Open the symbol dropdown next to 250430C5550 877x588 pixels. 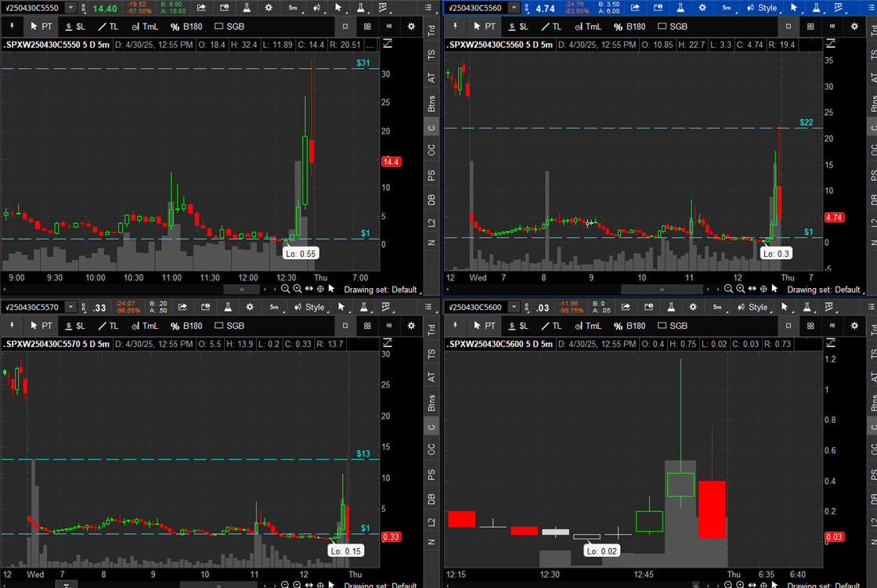[x=71, y=8]
